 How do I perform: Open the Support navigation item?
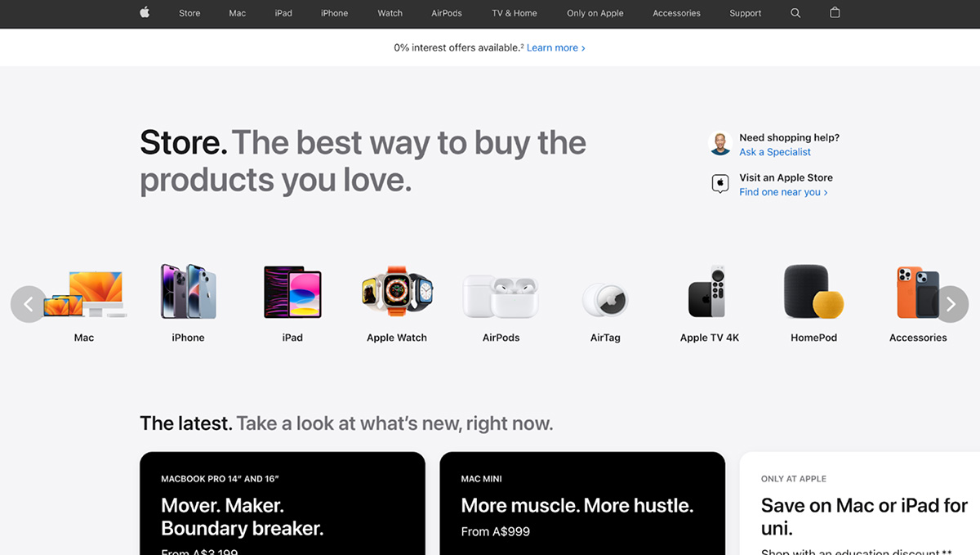point(746,13)
